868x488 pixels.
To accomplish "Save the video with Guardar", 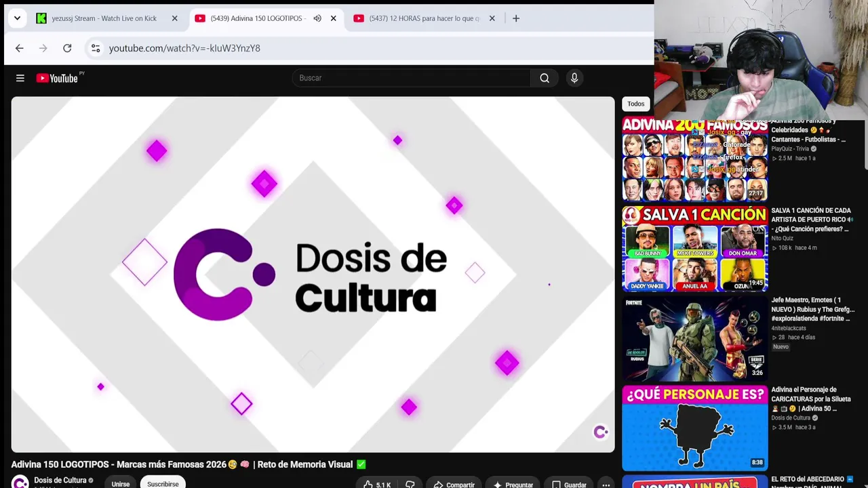I will click(569, 484).
